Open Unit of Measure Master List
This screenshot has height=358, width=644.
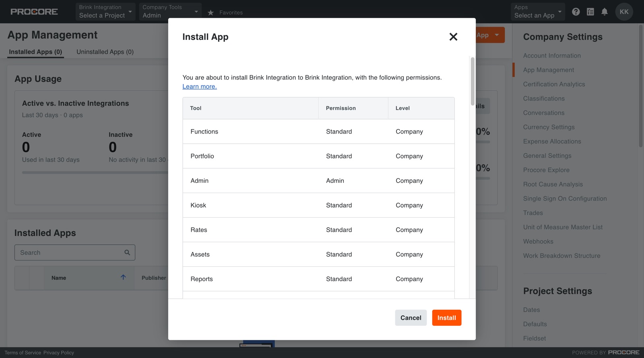[563, 227]
